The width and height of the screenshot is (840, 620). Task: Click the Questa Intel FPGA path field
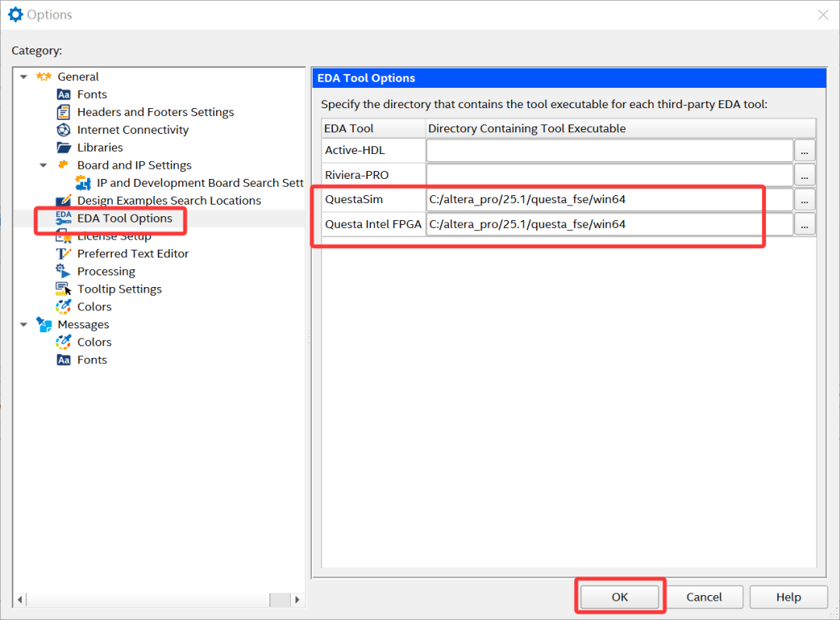point(610,225)
